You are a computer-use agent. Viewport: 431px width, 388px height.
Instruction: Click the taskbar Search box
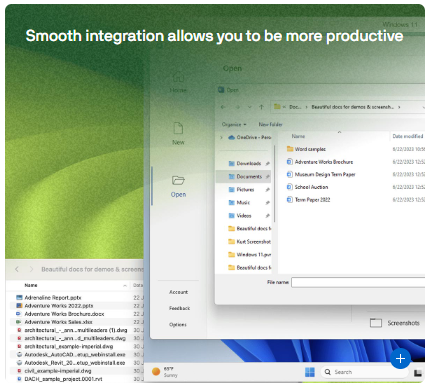click(x=364, y=372)
